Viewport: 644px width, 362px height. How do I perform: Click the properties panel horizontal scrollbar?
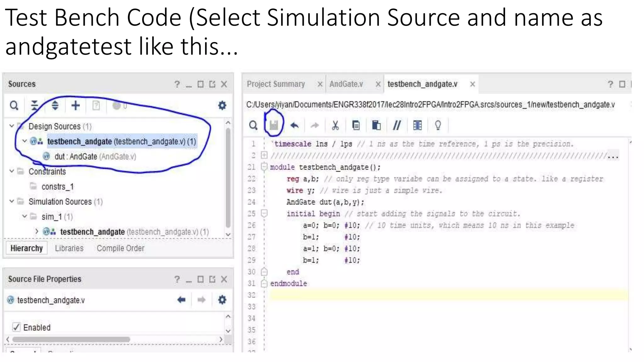tap(71, 339)
